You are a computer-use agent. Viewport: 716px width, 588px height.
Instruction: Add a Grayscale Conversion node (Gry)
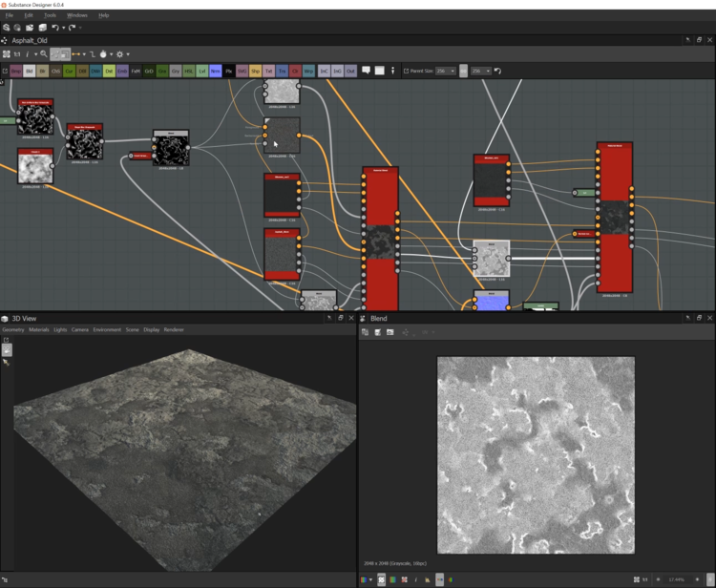(x=176, y=72)
